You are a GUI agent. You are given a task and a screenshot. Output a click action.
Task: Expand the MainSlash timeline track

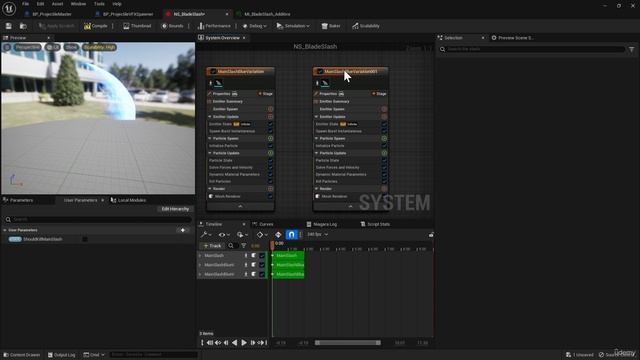click(200, 256)
